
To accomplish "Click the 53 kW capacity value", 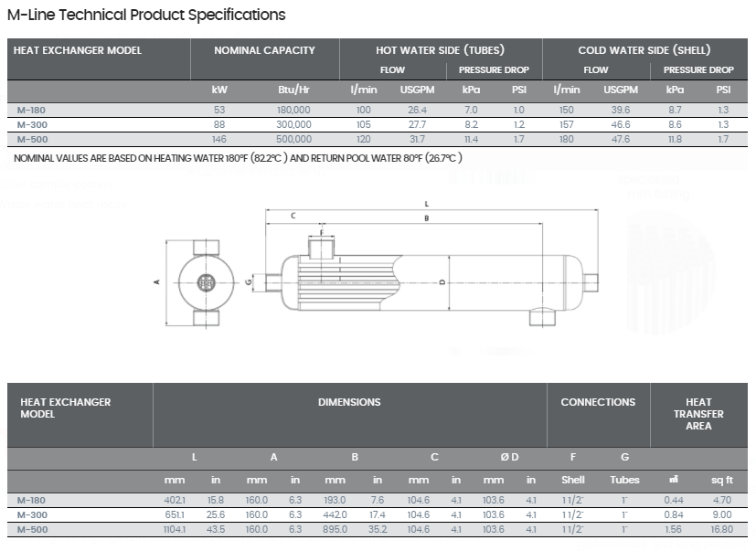I will point(219,110).
